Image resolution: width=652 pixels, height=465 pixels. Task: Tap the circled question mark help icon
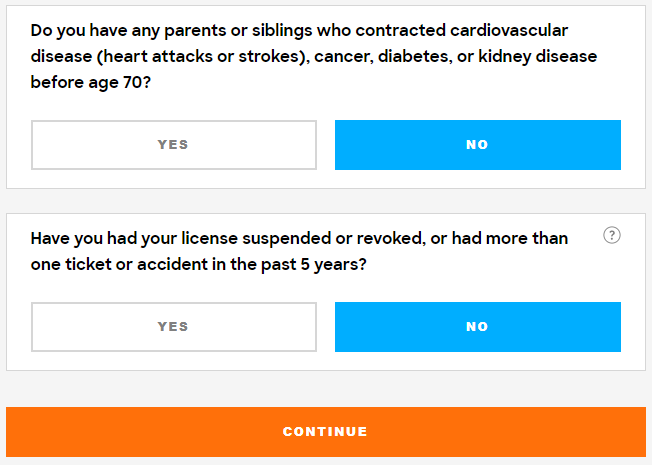click(x=612, y=235)
